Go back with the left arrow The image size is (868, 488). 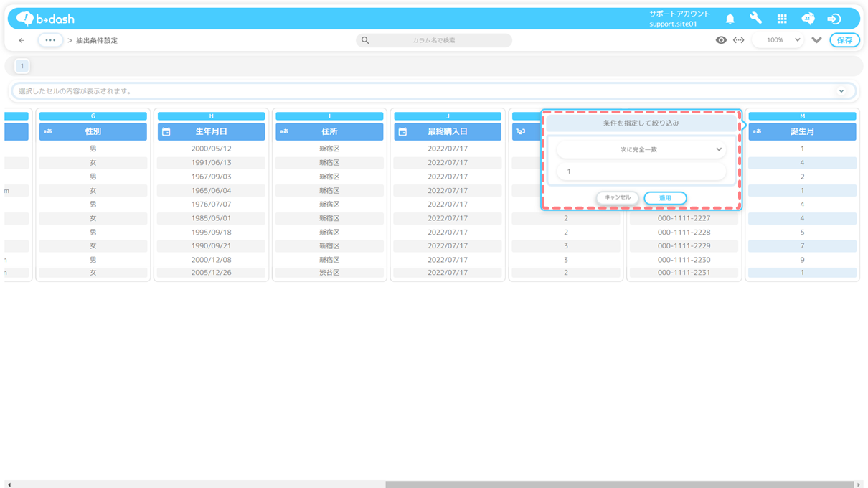coord(22,40)
